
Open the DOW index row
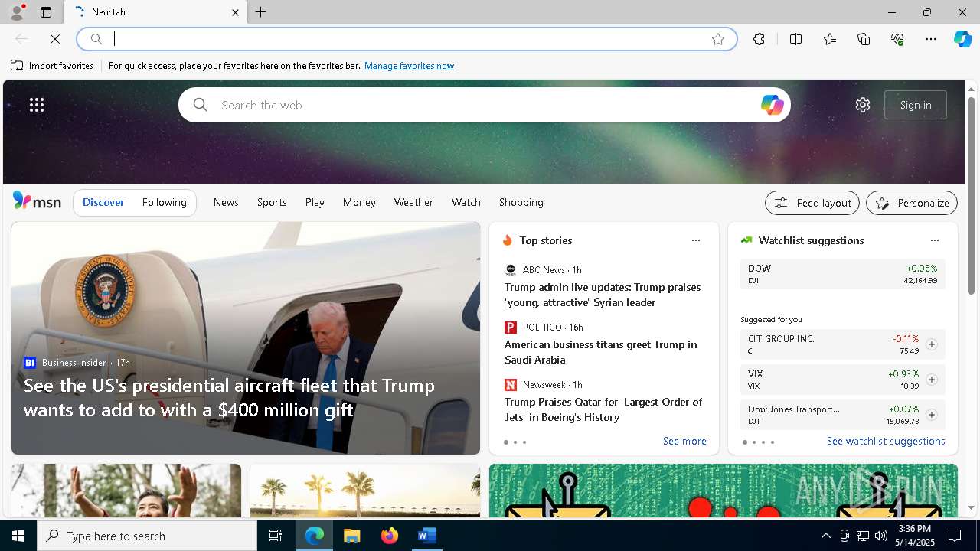[x=842, y=274]
